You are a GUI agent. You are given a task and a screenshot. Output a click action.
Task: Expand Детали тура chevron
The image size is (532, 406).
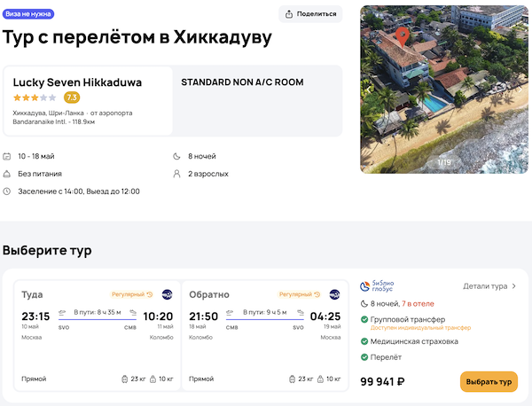513,286
